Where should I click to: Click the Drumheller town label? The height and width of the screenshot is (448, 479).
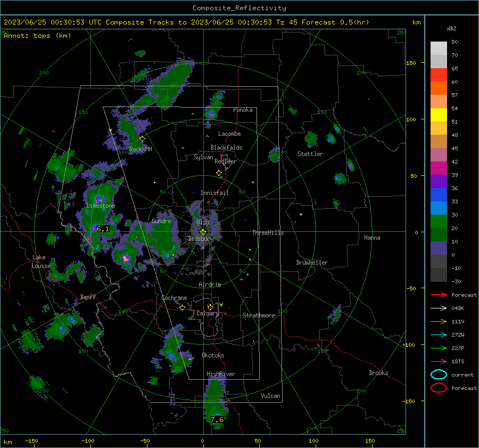click(312, 263)
